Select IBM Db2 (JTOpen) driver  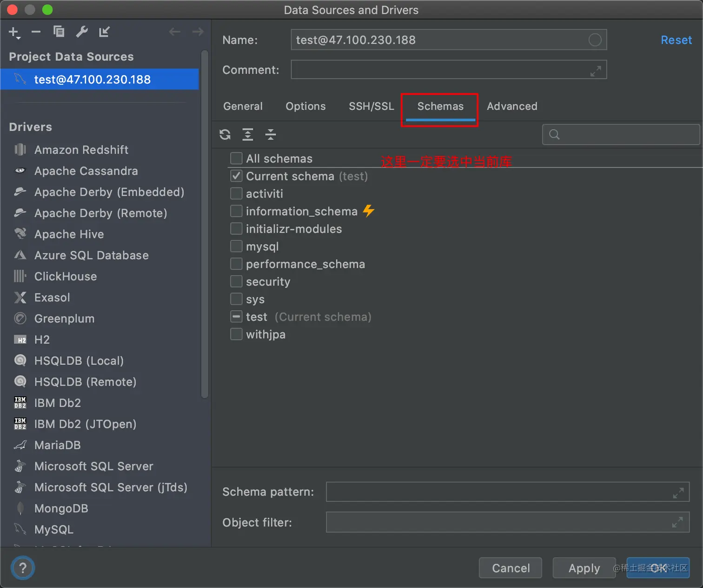[85, 424]
